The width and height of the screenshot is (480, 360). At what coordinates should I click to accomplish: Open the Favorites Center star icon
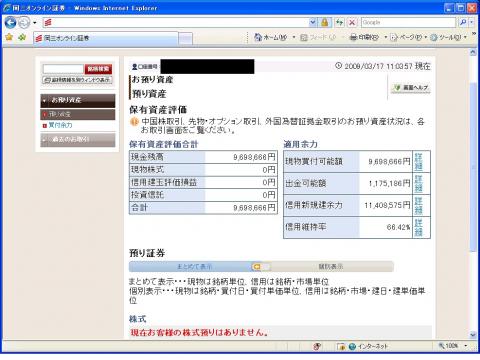tap(9, 37)
